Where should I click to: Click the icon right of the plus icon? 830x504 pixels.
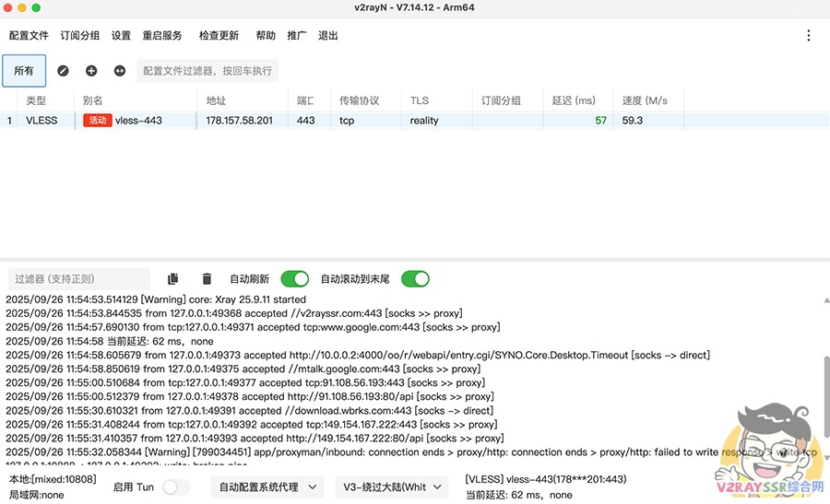point(119,71)
